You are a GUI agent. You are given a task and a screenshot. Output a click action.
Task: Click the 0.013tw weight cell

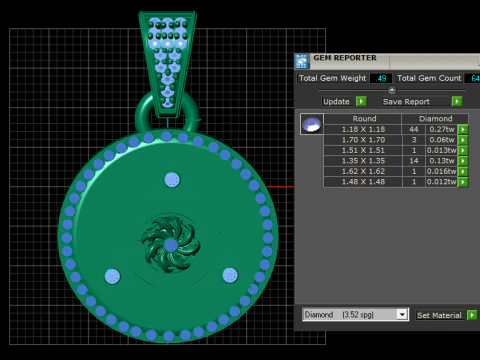point(441,150)
